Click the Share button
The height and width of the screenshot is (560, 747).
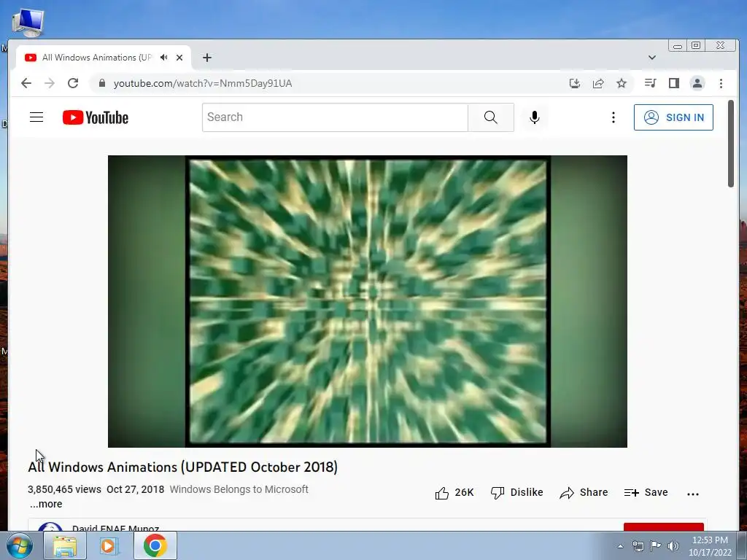coord(584,493)
